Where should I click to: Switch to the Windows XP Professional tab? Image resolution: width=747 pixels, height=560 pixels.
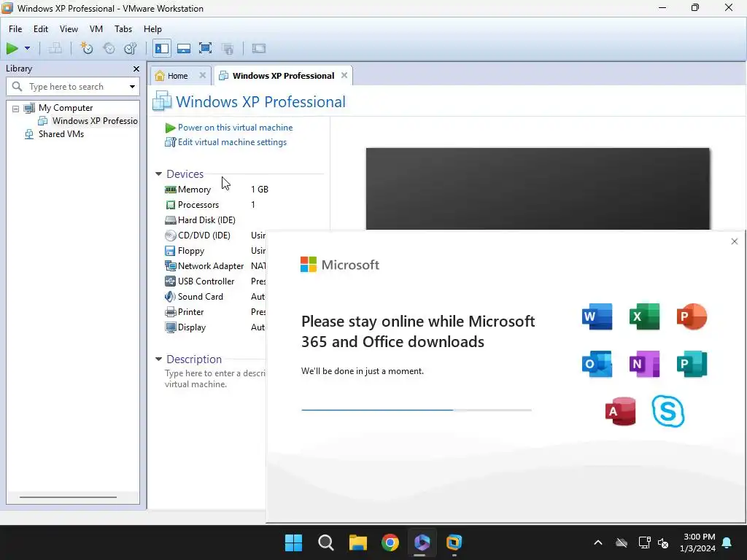(283, 76)
